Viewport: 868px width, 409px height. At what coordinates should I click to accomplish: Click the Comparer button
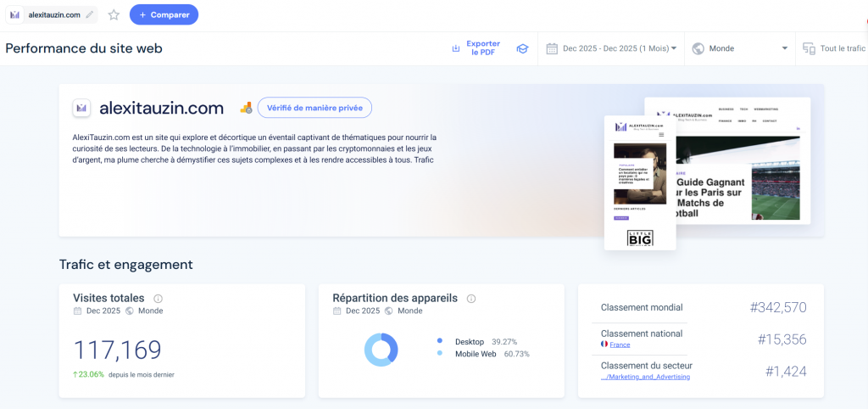(x=164, y=15)
